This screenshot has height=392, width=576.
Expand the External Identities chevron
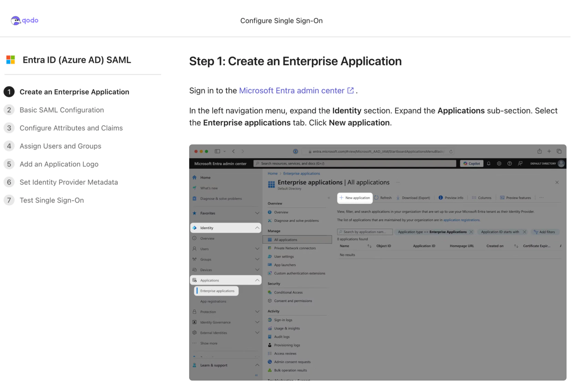pyautogui.click(x=257, y=333)
